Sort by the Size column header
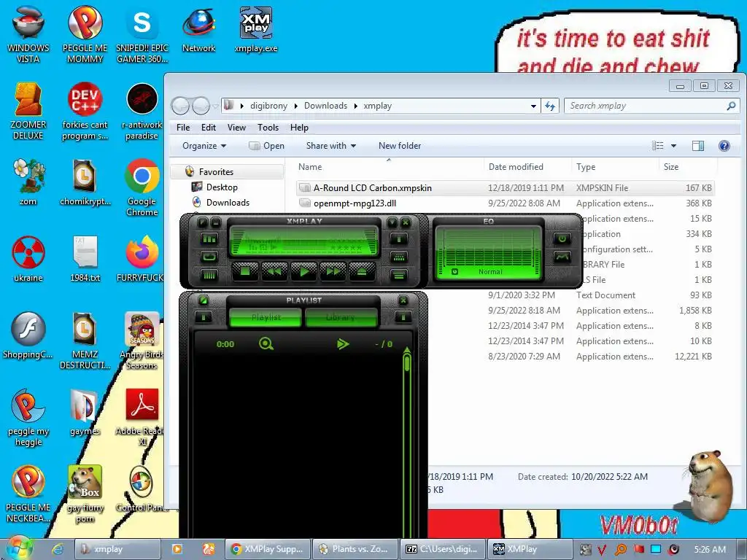This screenshot has height=560, width=747. tap(688, 167)
